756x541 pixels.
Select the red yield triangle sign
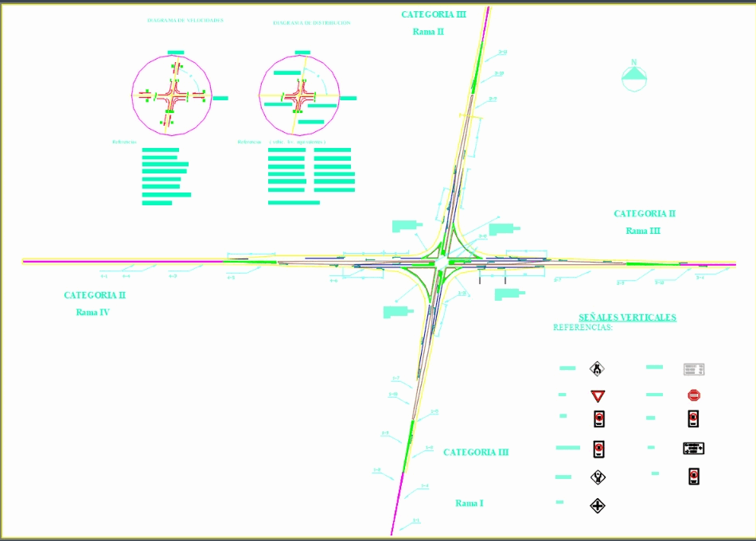click(x=598, y=396)
